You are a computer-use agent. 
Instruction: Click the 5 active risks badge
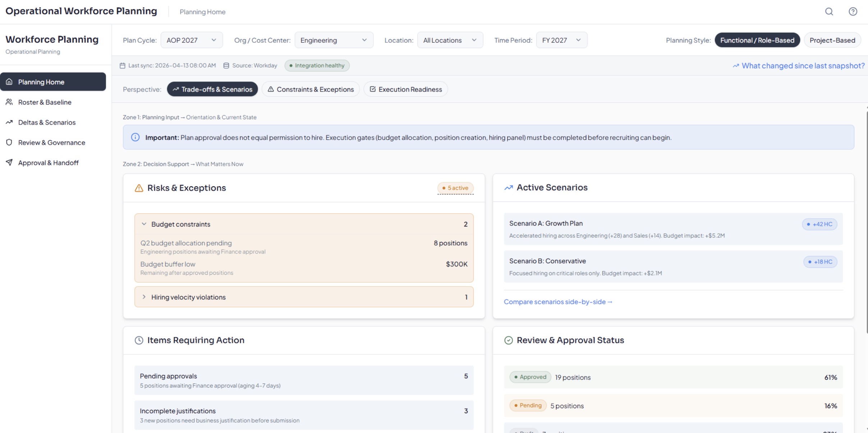coord(455,187)
